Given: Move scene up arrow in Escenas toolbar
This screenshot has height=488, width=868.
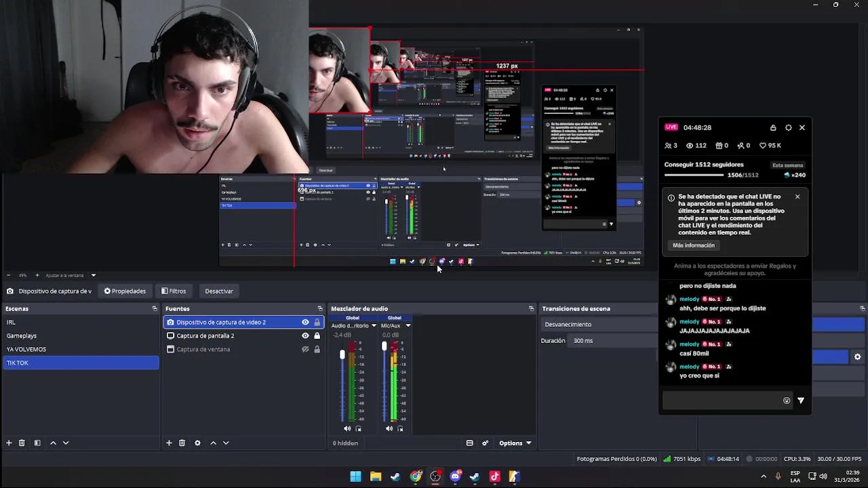Looking at the screenshot, I should click(53, 443).
